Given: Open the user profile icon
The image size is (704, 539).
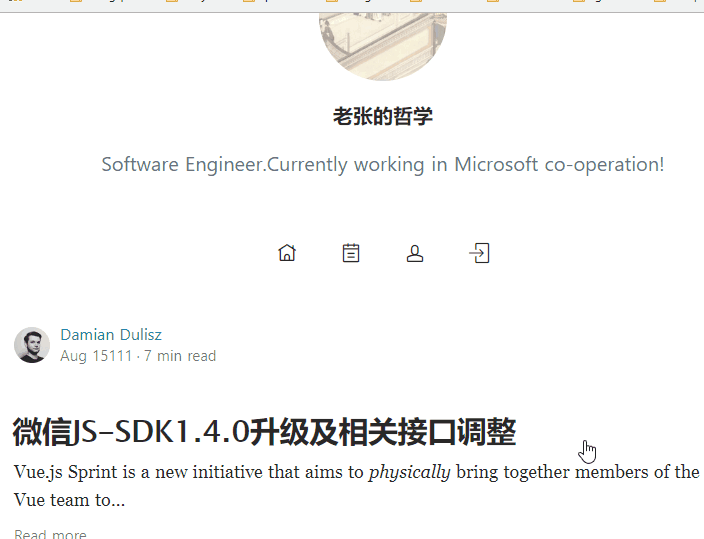Looking at the screenshot, I should tap(415, 253).
